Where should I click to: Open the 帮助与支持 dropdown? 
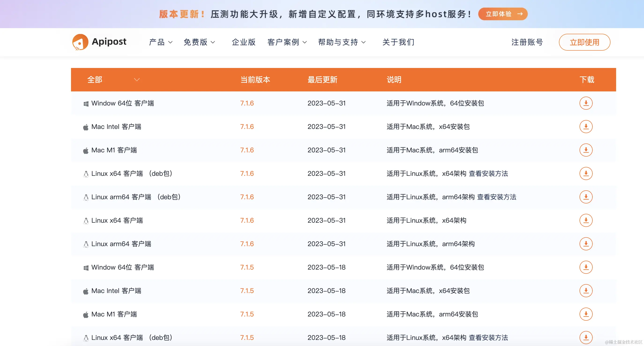pos(341,42)
